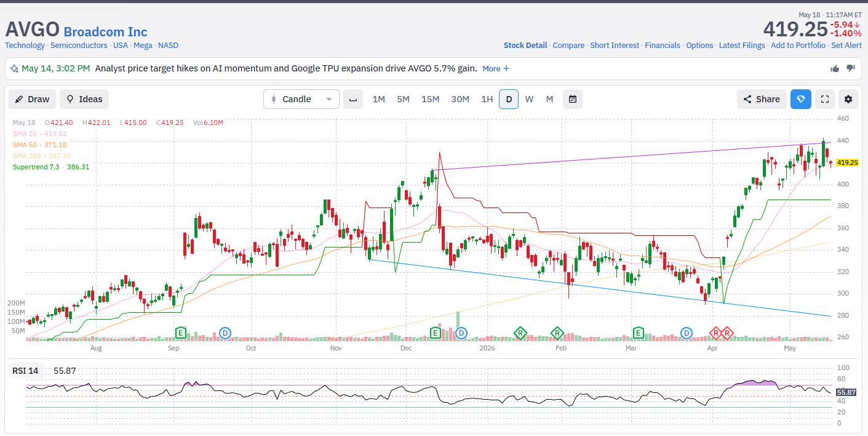868x436 pixels.
Task: Open the Options link
Action: pyautogui.click(x=699, y=46)
